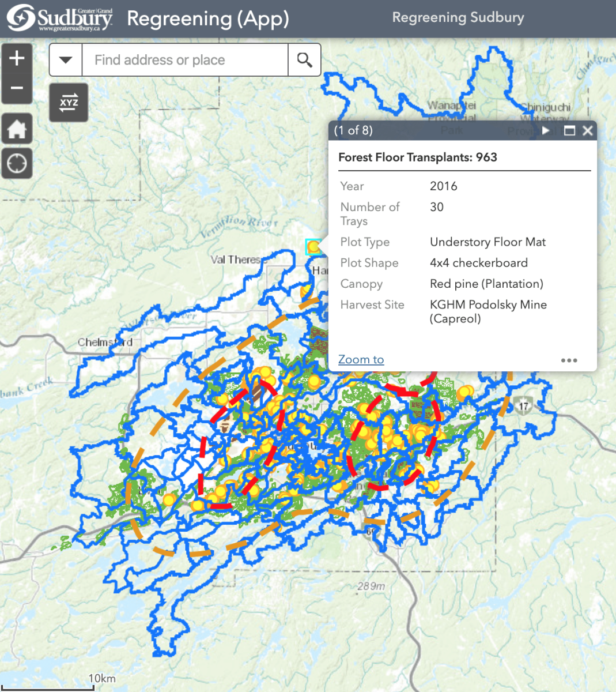This screenshot has height=692, width=616.
Task: Close the feature info popup
Action: 587,130
